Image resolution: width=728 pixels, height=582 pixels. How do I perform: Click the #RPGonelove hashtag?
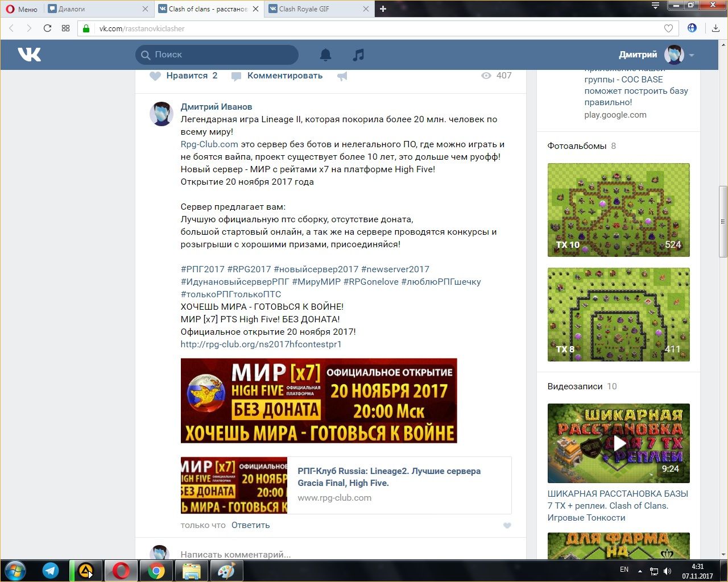pyautogui.click(x=371, y=282)
